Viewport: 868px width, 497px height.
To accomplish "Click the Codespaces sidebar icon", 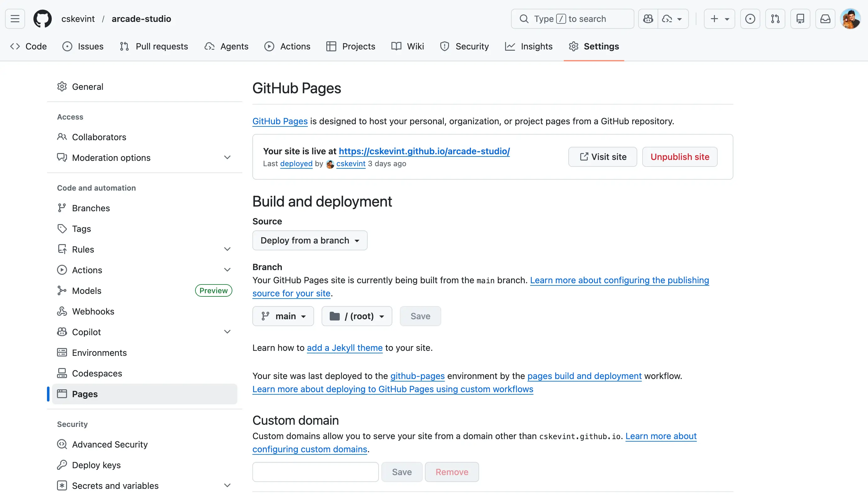I will pyautogui.click(x=62, y=373).
